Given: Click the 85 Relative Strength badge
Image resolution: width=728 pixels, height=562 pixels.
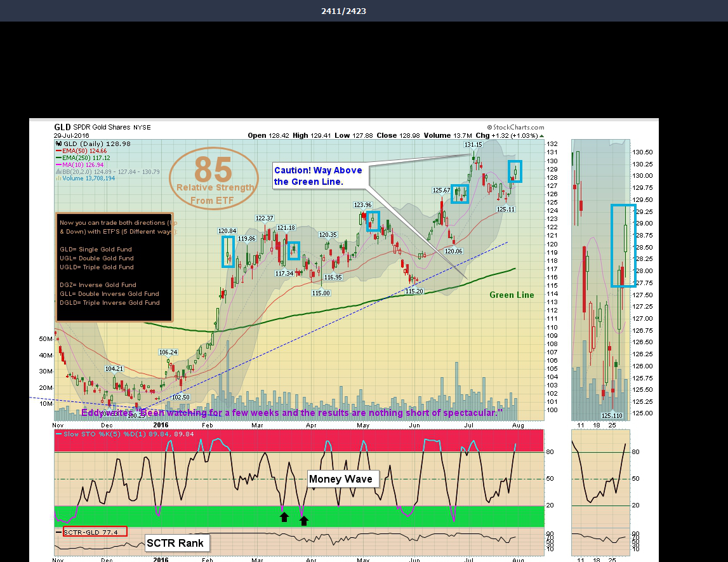Looking at the screenshot, I should coord(213,178).
